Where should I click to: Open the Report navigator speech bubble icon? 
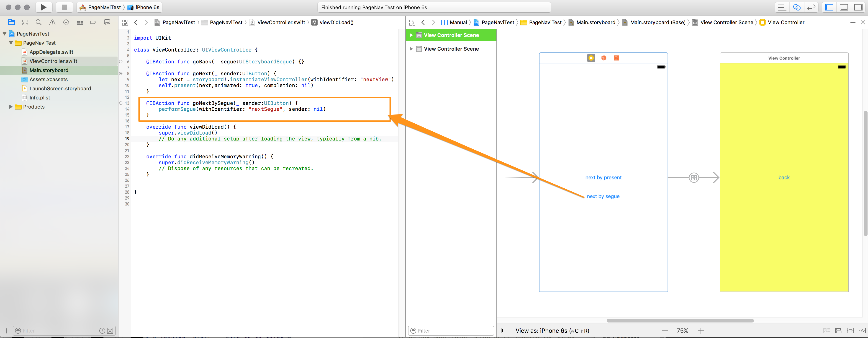(x=107, y=22)
